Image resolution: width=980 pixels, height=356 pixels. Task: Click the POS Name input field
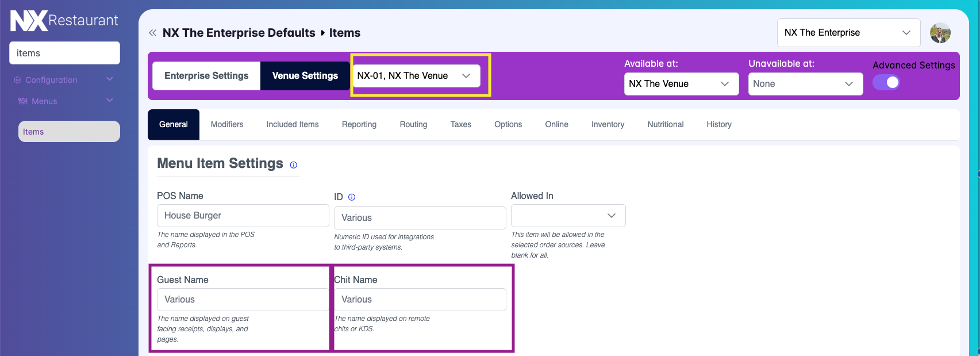(x=243, y=216)
